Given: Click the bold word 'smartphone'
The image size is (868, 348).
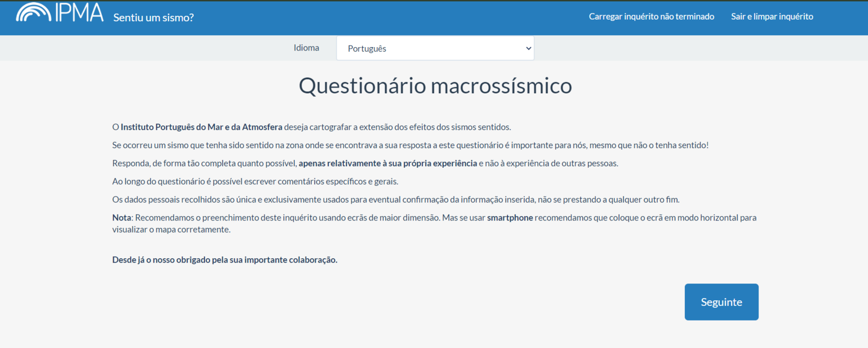Looking at the screenshot, I should [510, 218].
